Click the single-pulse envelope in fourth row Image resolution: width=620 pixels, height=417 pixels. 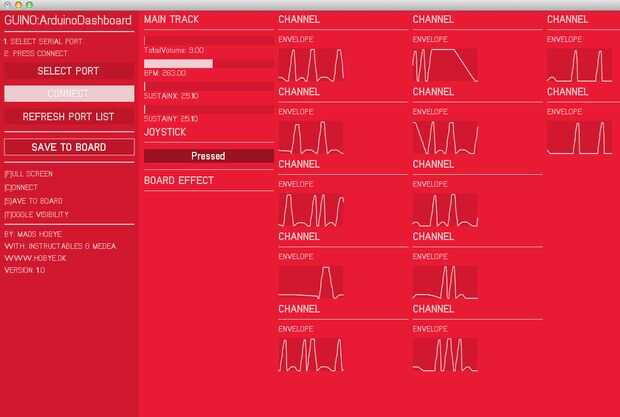pyautogui.click(x=311, y=283)
